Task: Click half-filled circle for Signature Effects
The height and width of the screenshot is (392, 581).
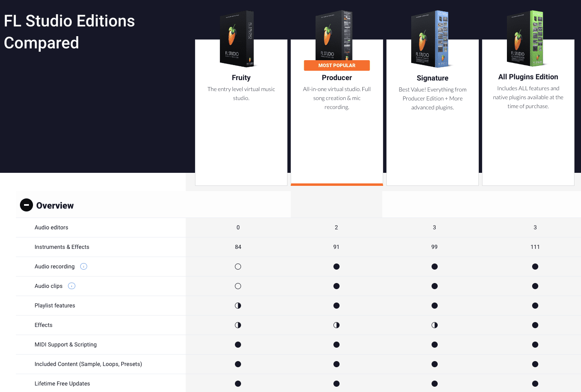Action: [434, 325]
